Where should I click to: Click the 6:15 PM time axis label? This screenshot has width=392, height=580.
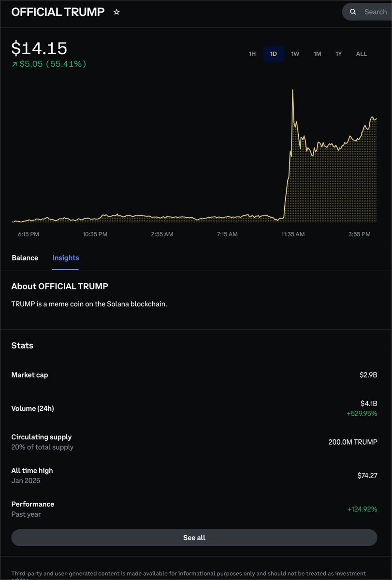[29, 234]
